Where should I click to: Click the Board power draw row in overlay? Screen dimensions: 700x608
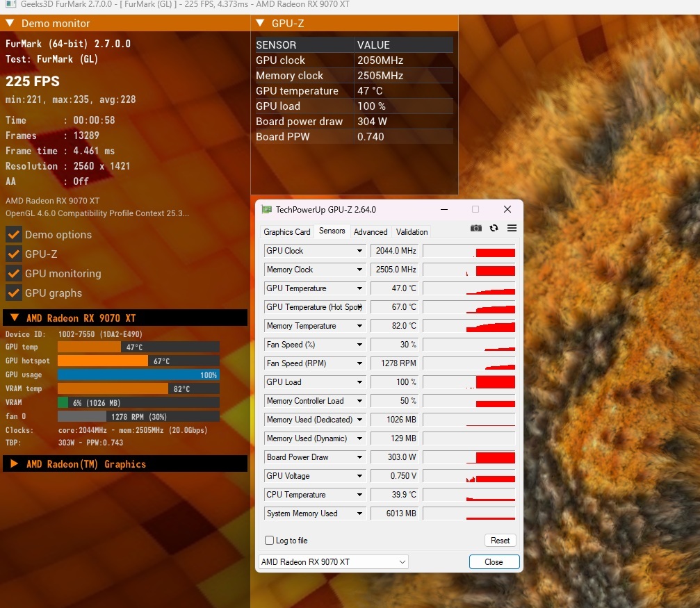click(x=354, y=122)
